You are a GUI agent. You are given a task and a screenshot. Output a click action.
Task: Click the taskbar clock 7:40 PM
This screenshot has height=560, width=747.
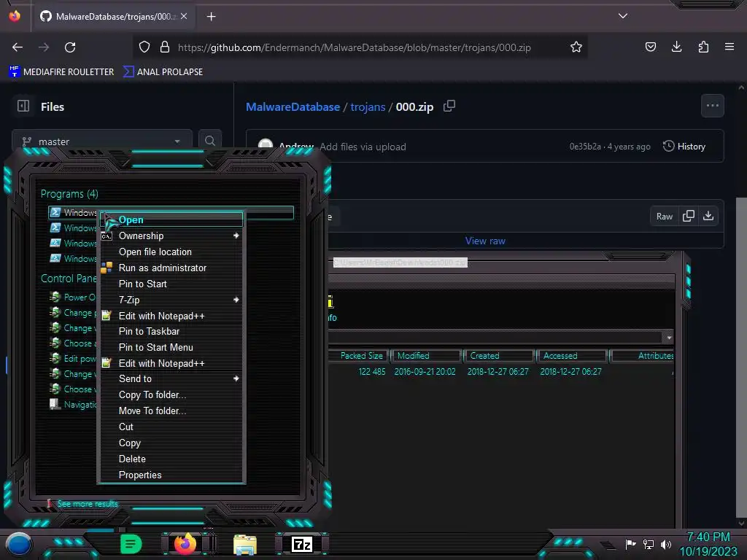(x=708, y=537)
